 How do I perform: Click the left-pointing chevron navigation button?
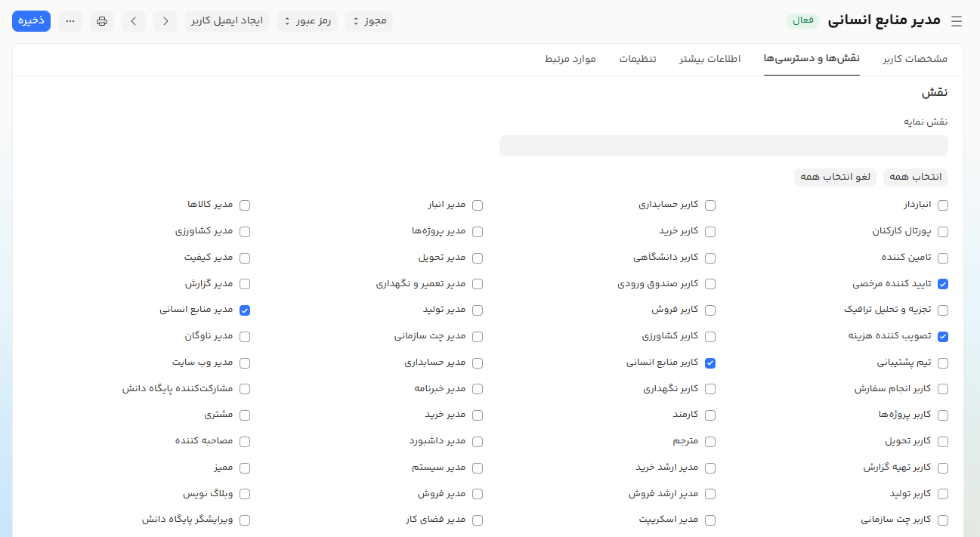(165, 21)
